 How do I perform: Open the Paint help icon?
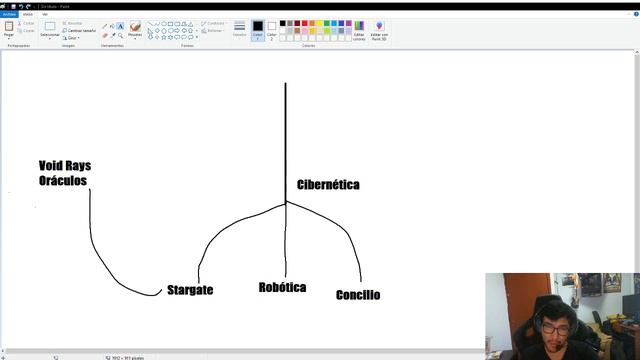click(x=636, y=14)
